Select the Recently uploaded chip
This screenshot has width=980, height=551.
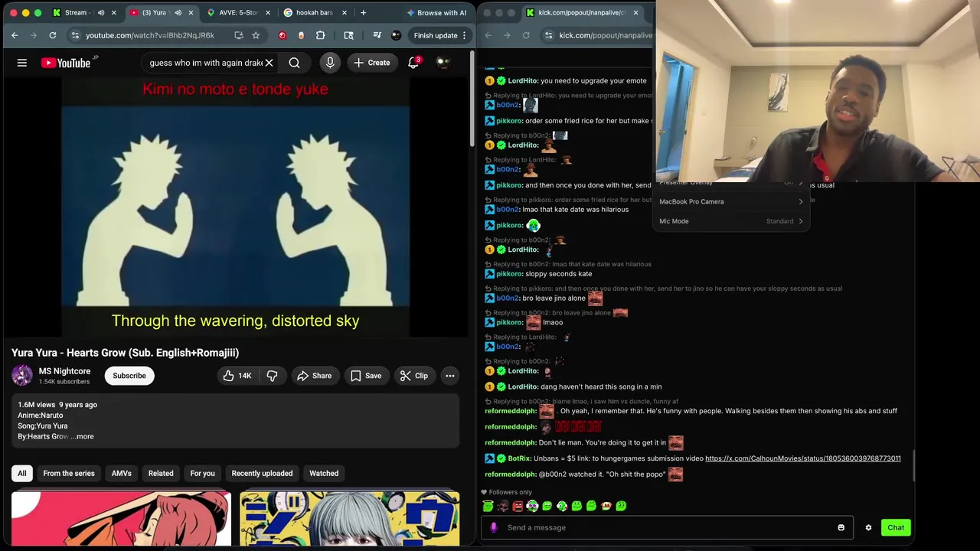(262, 473)
